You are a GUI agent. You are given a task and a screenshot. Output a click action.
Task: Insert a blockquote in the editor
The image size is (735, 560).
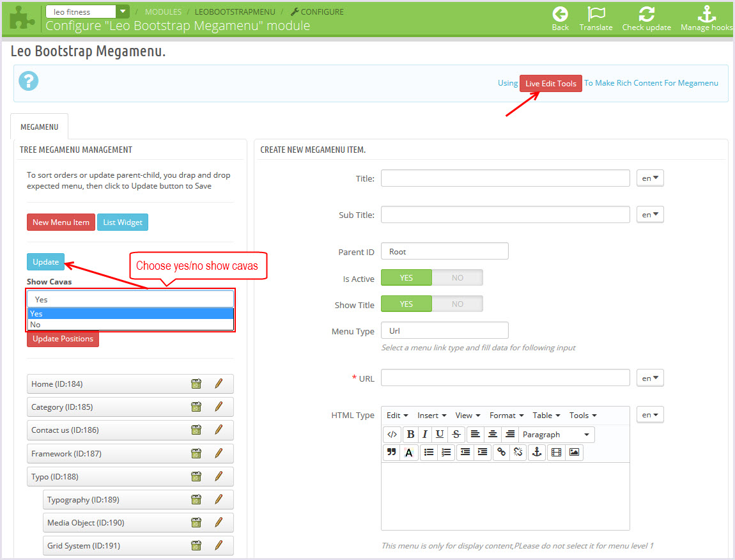pyautogui.click(x=391, y=452)
